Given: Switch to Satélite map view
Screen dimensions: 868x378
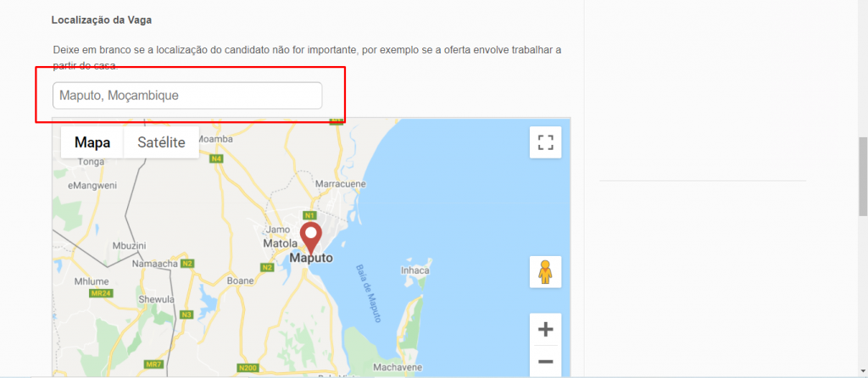Looking at the screenshot, I should (x=161, y=142).
